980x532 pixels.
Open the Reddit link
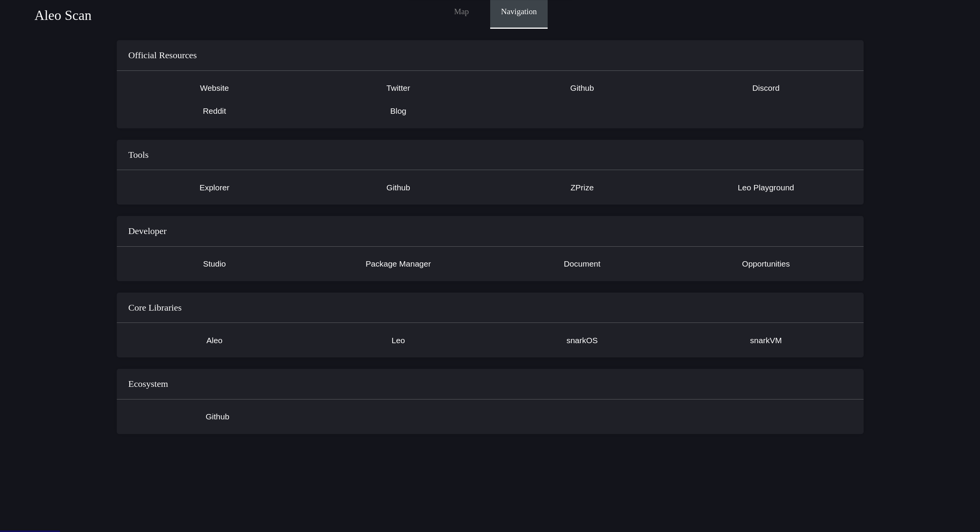[x=214, y=111]
